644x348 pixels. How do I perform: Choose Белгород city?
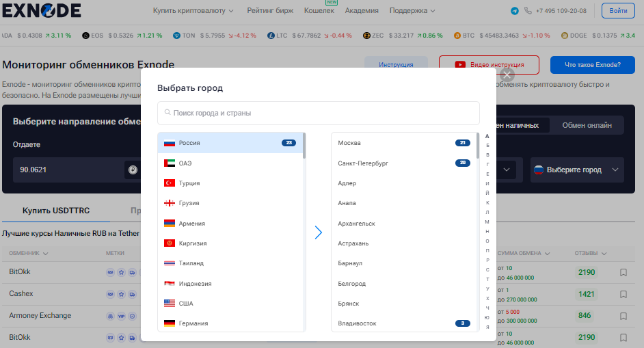[x=404, y=284]
